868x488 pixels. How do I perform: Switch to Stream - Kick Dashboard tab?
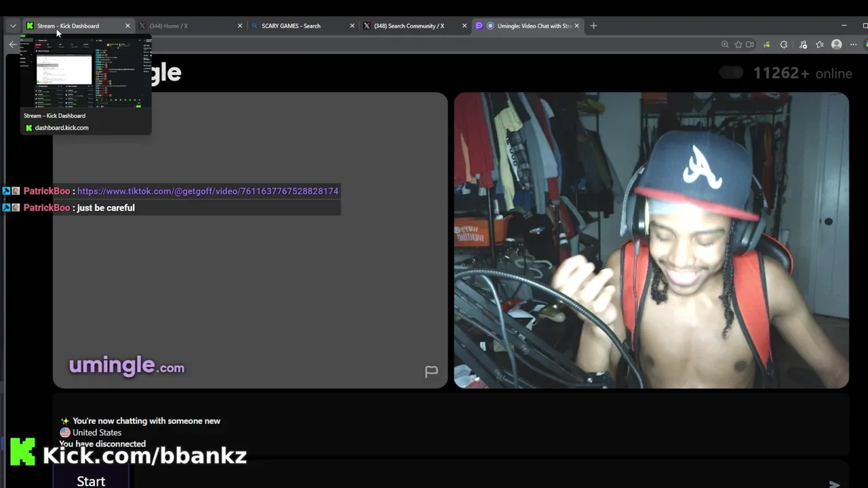tap(68, 26)
